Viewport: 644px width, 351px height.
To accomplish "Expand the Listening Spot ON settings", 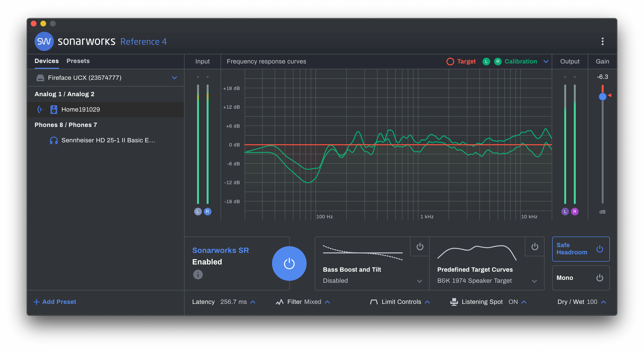I will pyautogui.click(x=524, y=302).
